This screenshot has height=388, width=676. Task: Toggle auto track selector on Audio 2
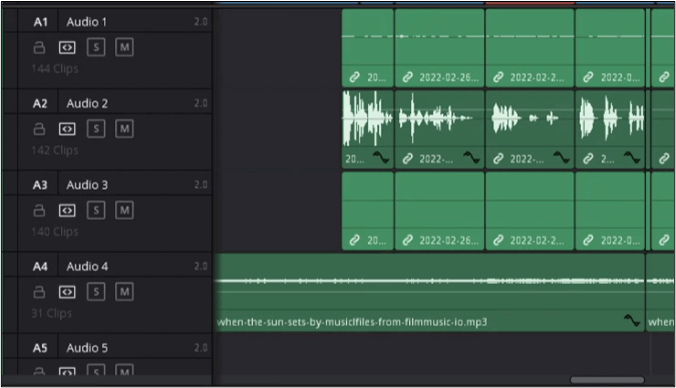(67, 129)
